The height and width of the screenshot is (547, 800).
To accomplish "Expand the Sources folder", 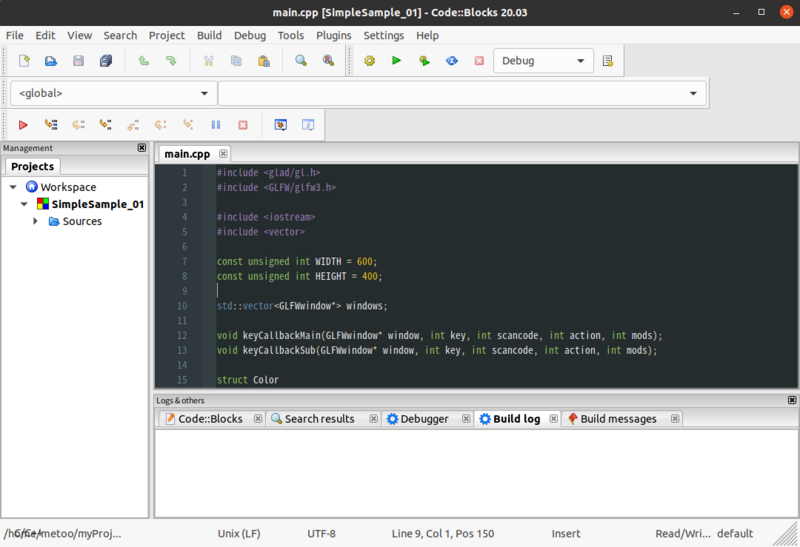I will [x=35, y=221].
